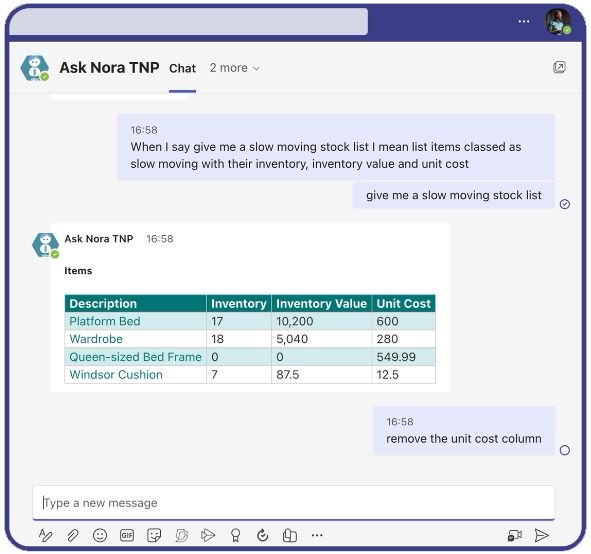Click the Approvals circular arrow icon

(x=263, y=535)
